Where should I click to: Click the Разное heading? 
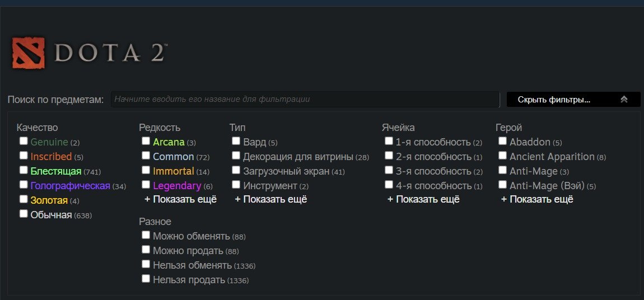tap(155, 222)
